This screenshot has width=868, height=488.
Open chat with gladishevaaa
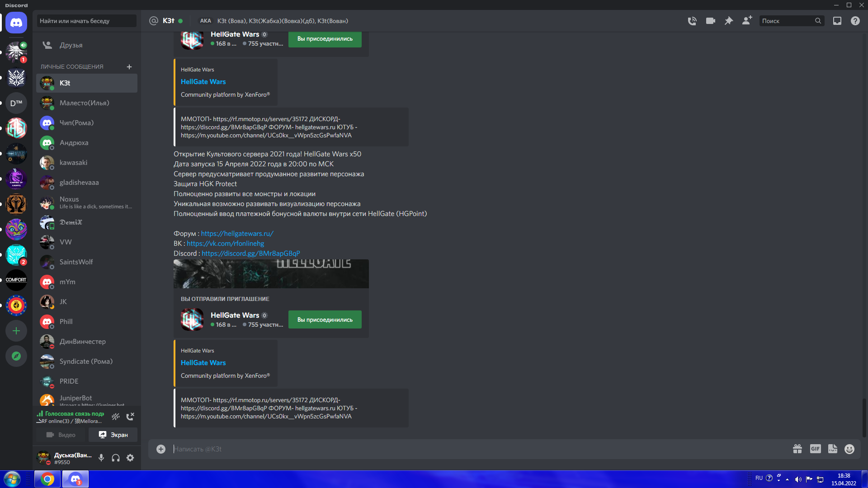click(x=87, y=183)
